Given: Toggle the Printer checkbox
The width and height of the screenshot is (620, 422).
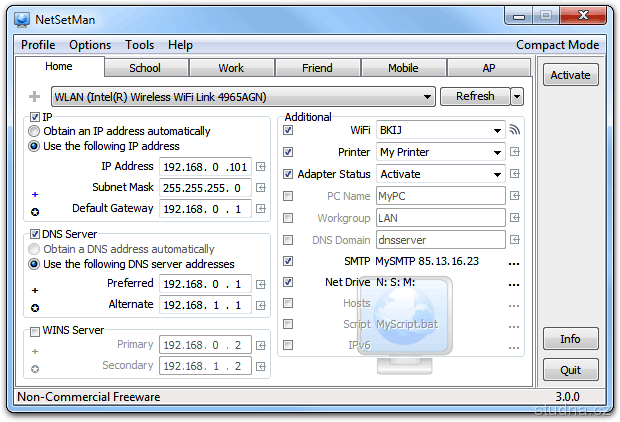Looking at the screenshot, I should point(288,152).
